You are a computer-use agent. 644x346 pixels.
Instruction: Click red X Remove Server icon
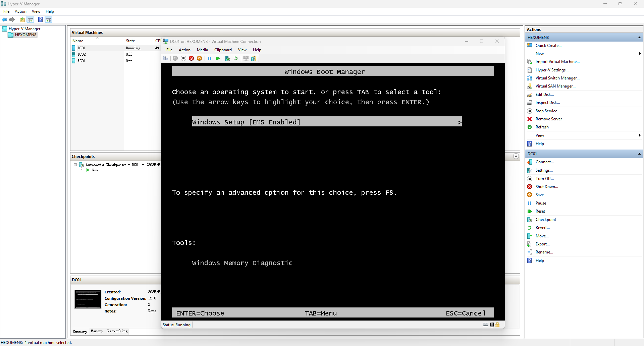(x=530, y=119)
